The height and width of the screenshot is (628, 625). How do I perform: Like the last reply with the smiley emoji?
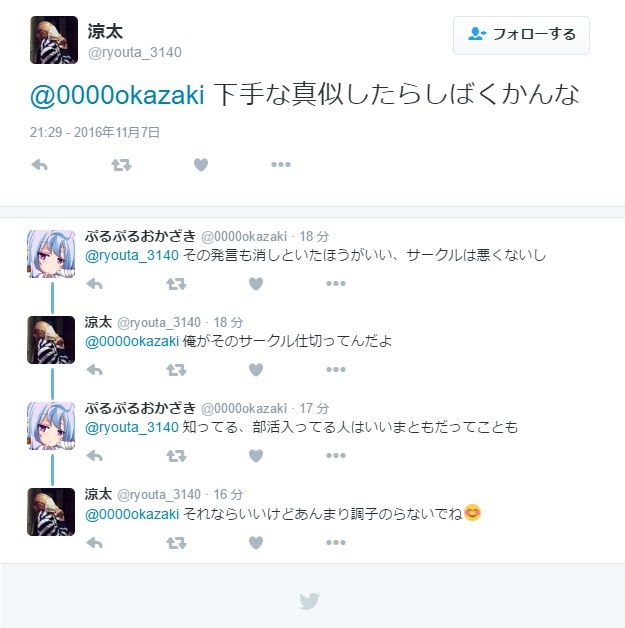point(256,543)
